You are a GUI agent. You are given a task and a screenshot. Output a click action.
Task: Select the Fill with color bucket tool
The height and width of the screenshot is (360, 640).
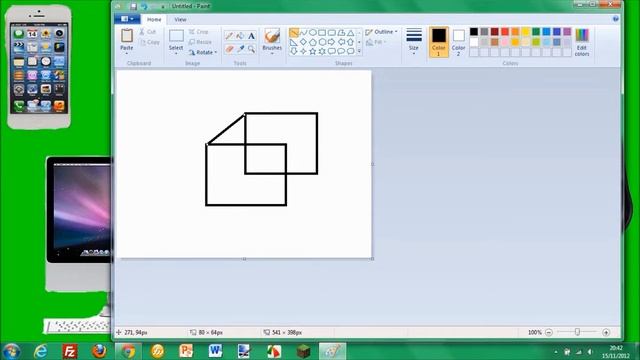[x=240, y=36]
